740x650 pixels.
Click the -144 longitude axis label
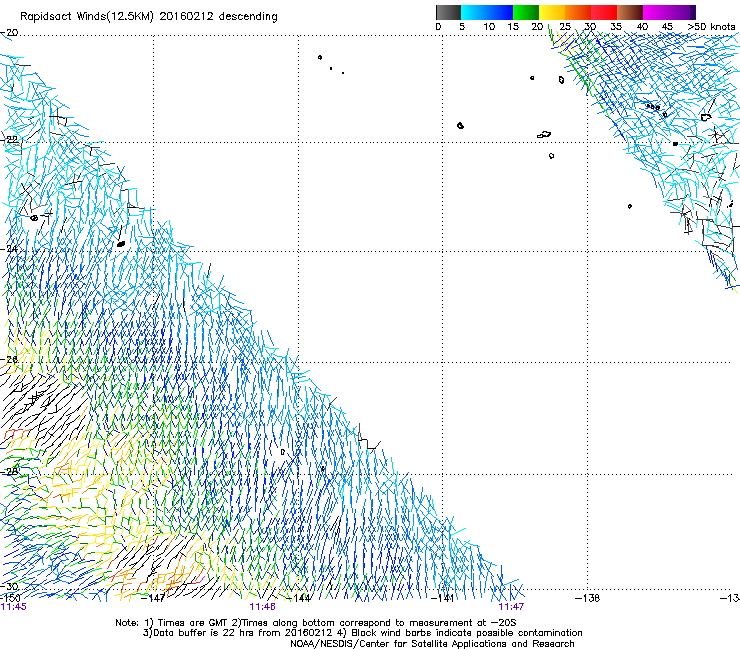299,598
